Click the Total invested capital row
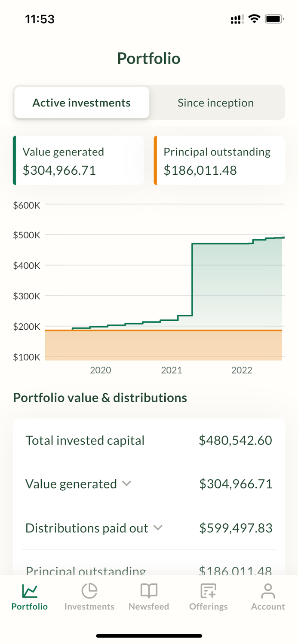This screenshot has height=644, width=298. (x=149, y=440)
